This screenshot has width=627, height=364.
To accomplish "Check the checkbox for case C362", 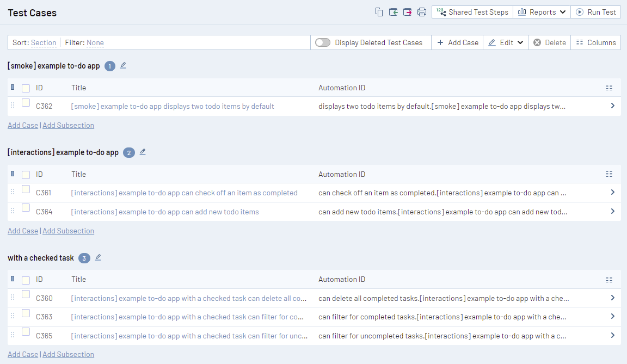I will click(26, 103).
